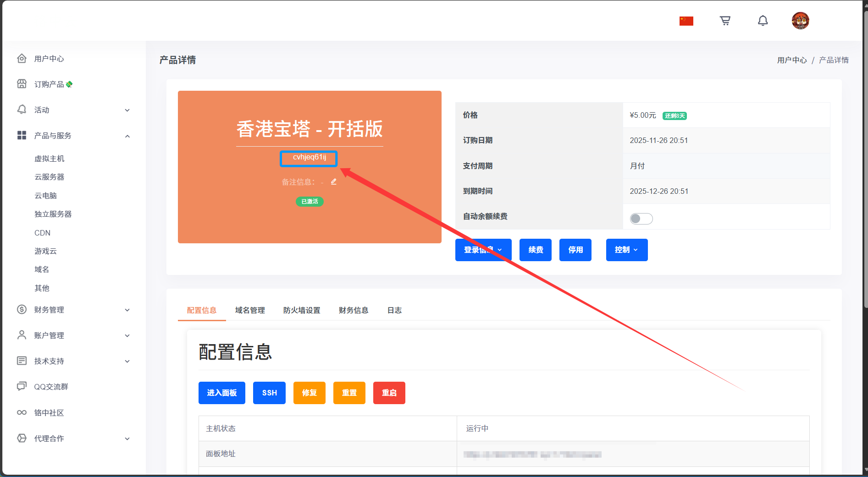This screenshot has height=477, width=868.
Task: Open the 控制 dropdown button
Action: (x=626, y=250)
